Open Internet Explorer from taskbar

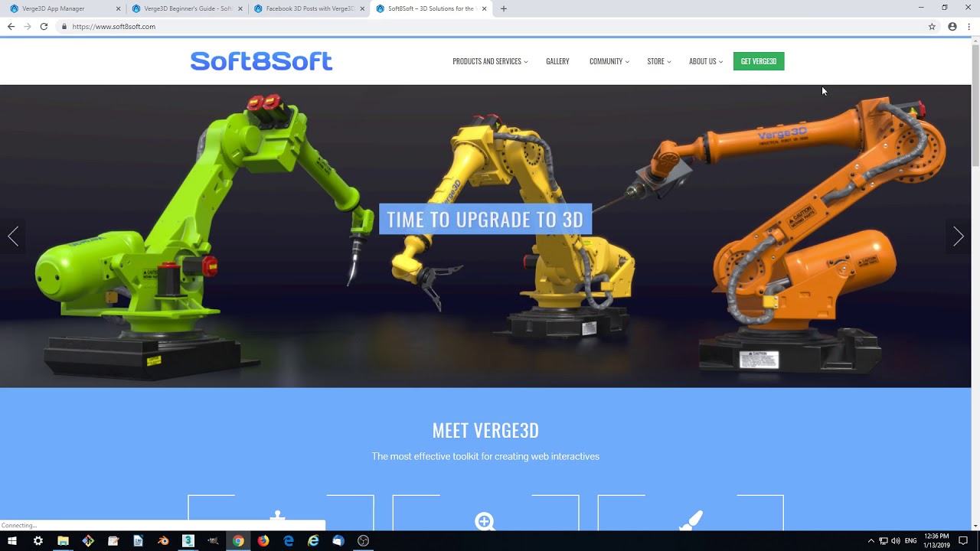pos(313,540)
